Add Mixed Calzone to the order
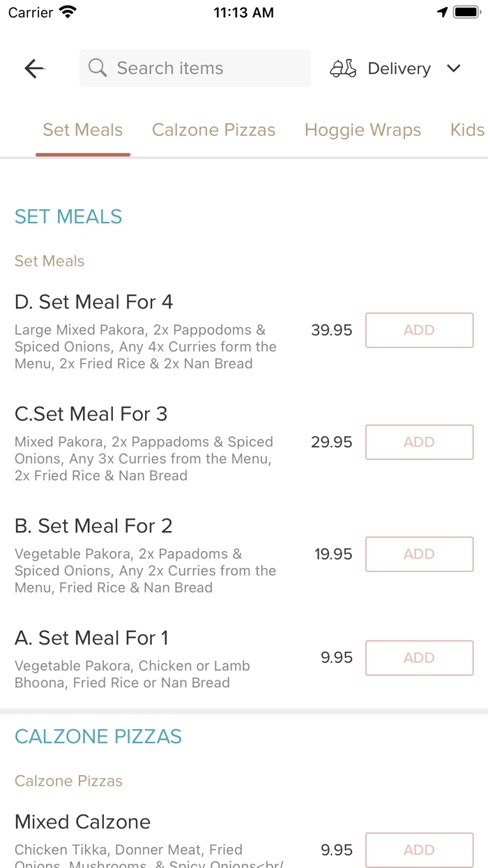 pyautogui.click(x=419, y=850)
